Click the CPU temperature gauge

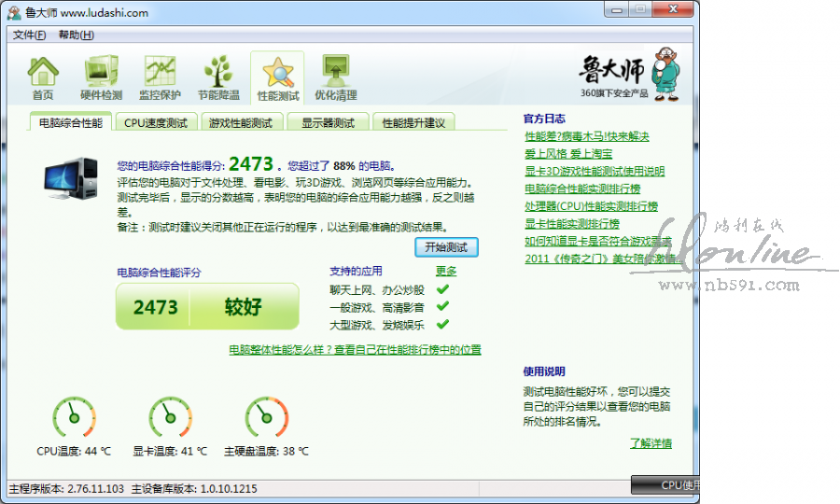[73, 417]
